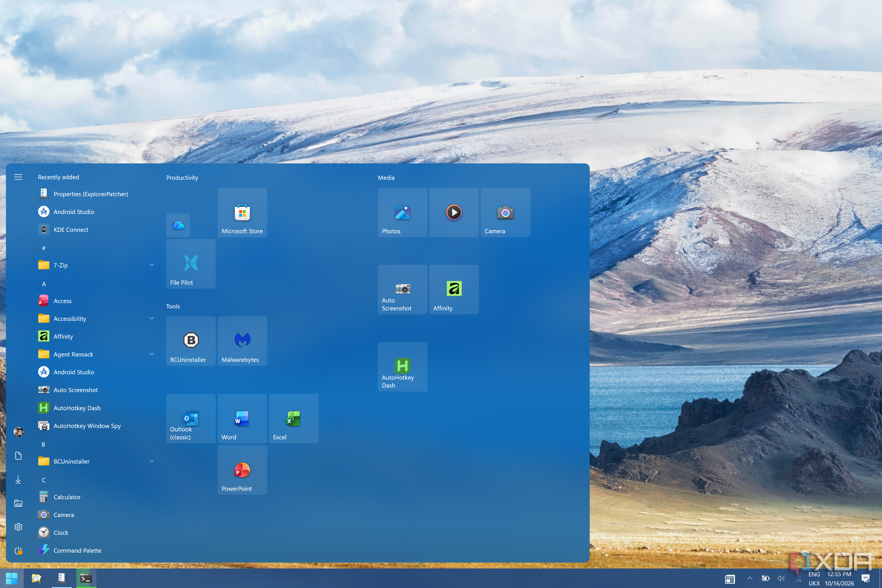Launch Command Palette from app list
882x588 pixels.
pyautogui.click(x=96, y=550)
